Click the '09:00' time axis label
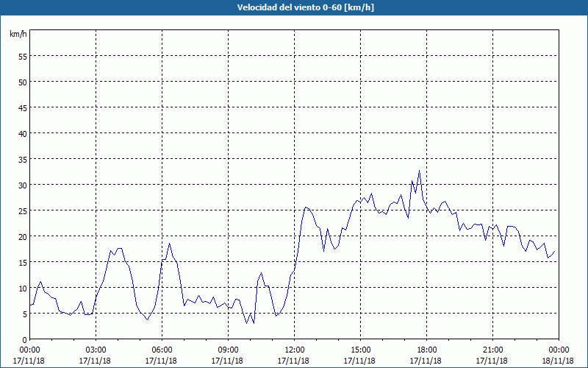 coord(228,350)
